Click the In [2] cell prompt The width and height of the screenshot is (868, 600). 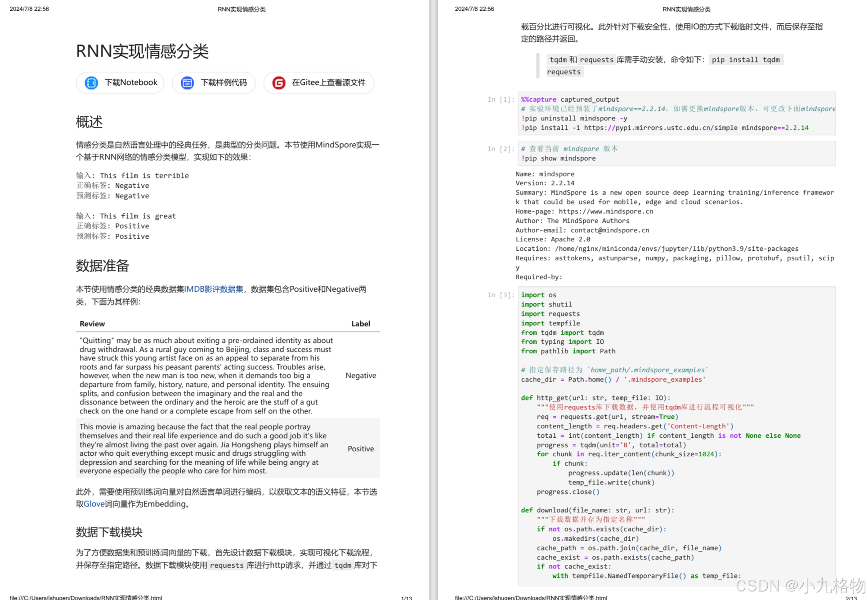click(x=501, y=149)
